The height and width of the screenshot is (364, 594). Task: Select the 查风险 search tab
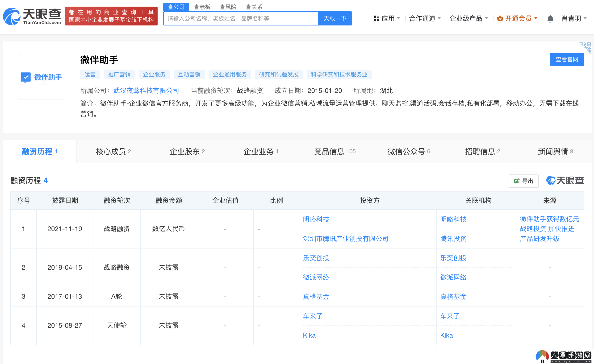[x=228, y=7]
